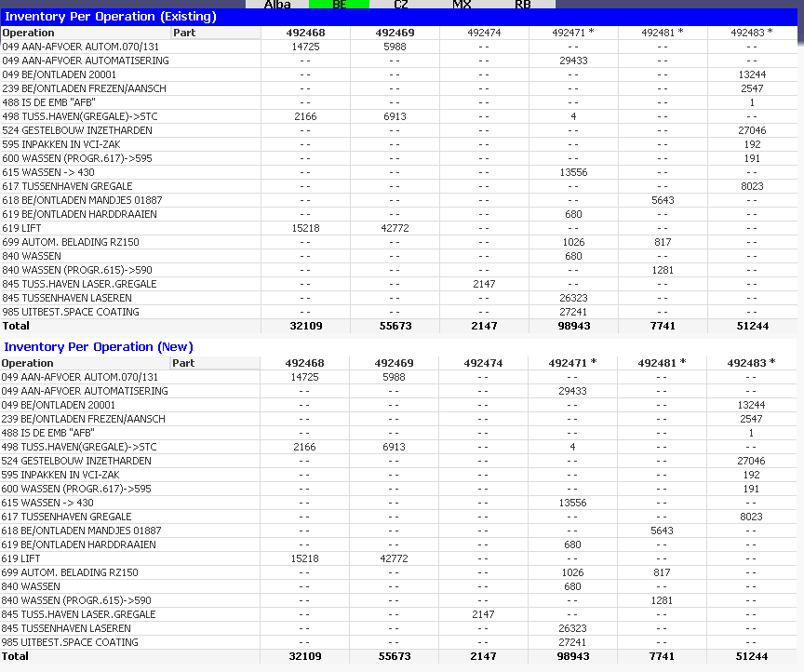Click row '845 TUSSENHAVEN LASEREN' in New table

pos(398,628)
